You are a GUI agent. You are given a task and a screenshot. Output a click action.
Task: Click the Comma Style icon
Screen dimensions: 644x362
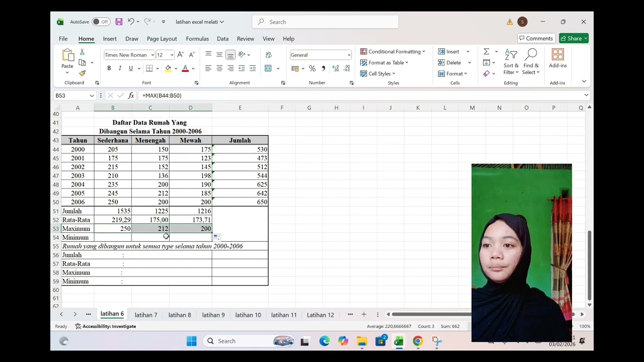pyautogui.click(x=324, y=68)
